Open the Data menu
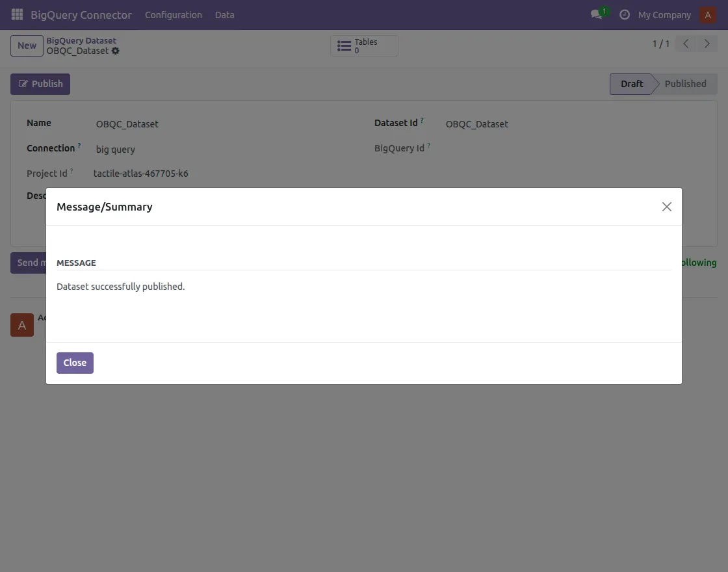The width and height of the screenshot is (728, 572). coord(224,14)
